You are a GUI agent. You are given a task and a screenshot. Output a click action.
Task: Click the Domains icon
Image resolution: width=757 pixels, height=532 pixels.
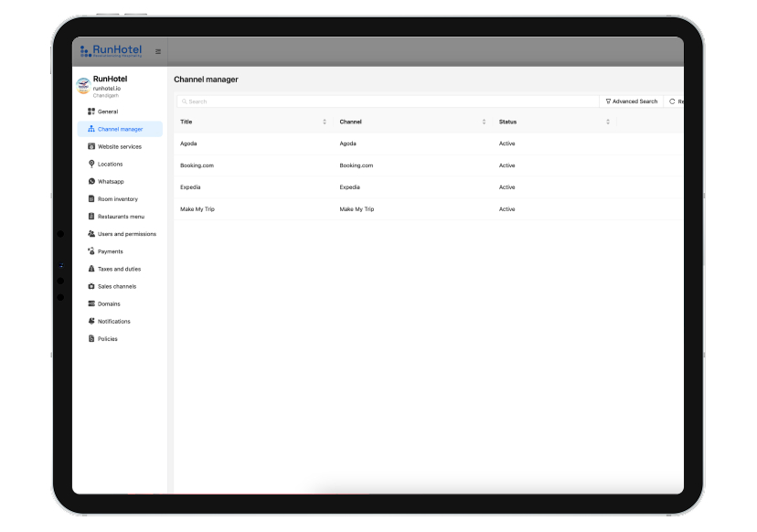91,303
